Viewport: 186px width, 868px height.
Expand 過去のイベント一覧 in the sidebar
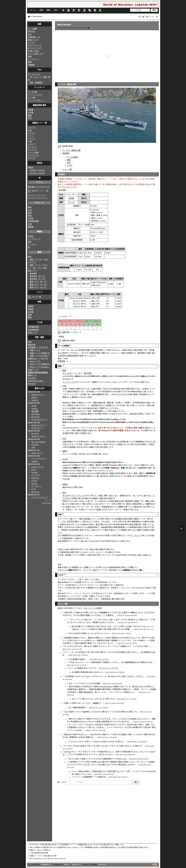tap(29, 191)
